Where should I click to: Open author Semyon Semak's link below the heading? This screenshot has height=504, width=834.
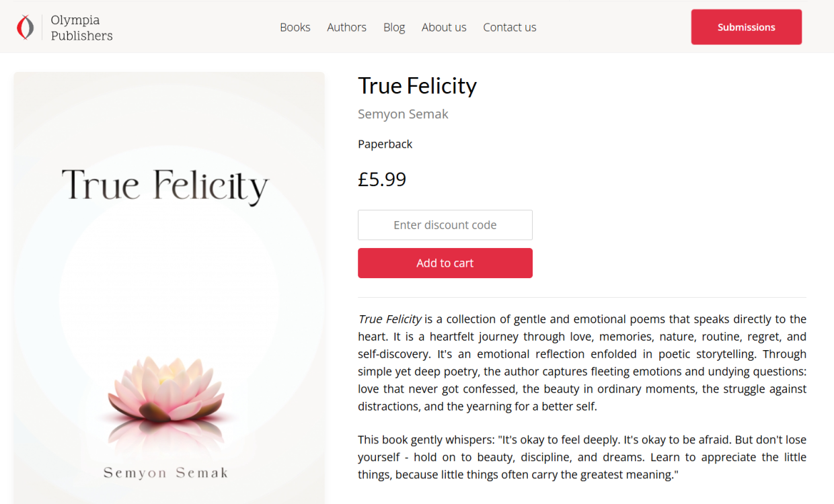tap(403, 114)
